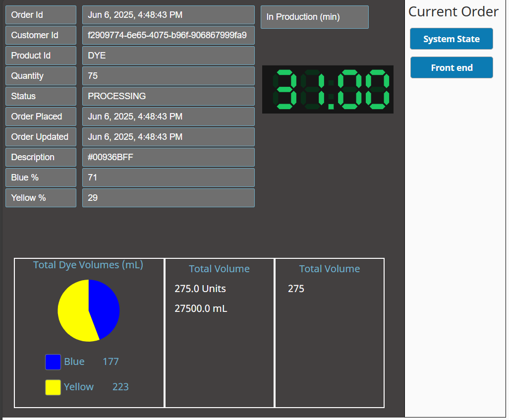
Task: Select the Product Id field showing DYE
Action: 168,56
